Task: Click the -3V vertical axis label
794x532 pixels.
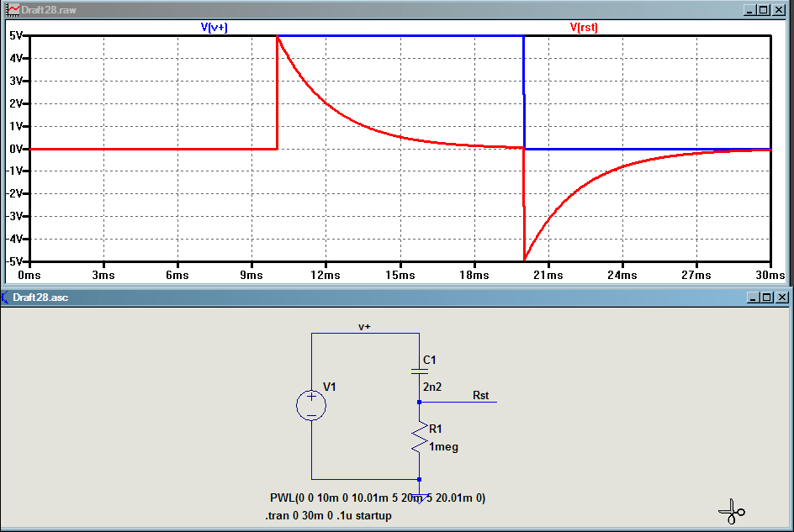Action: point(14,217)
